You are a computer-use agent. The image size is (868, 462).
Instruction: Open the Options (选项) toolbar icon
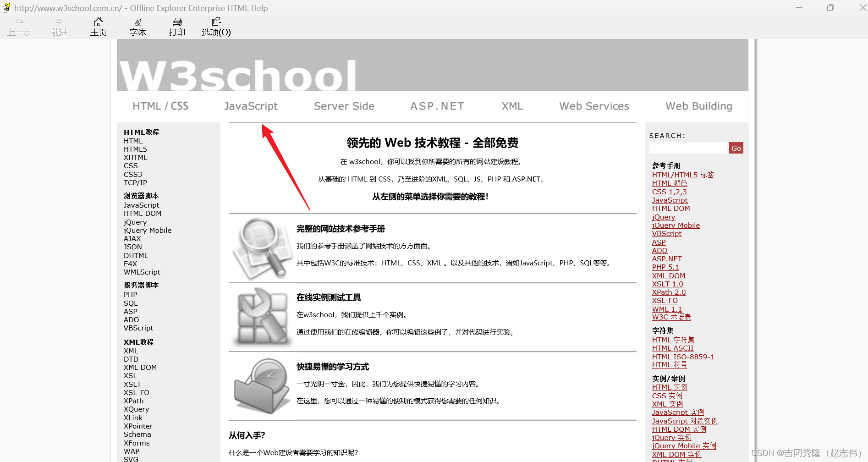(x=216, y=22)
